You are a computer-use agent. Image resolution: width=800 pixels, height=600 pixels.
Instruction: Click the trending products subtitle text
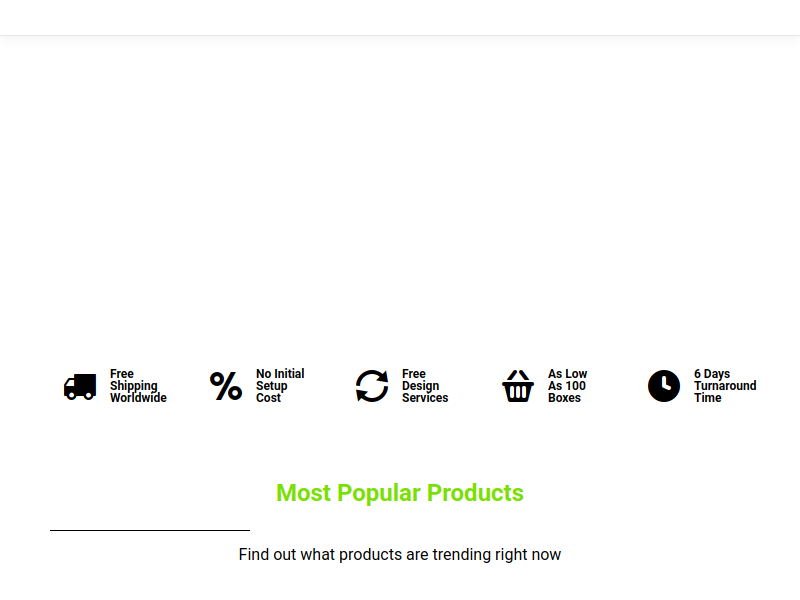pyautogui.click(x=400, y=554)
